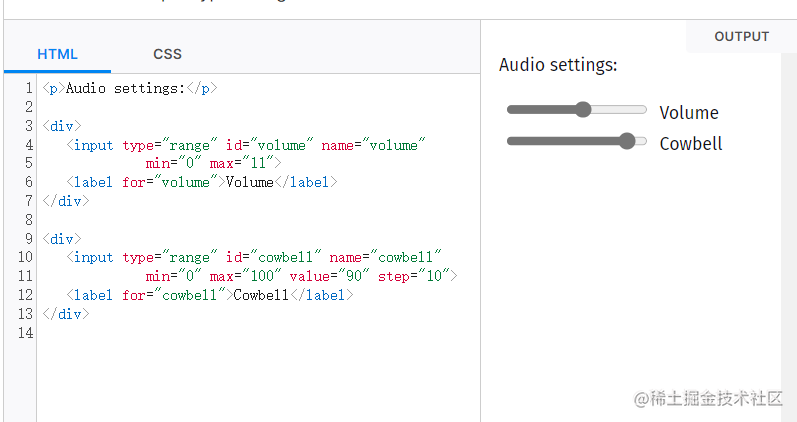Click the Volume slider thumb

583,110
